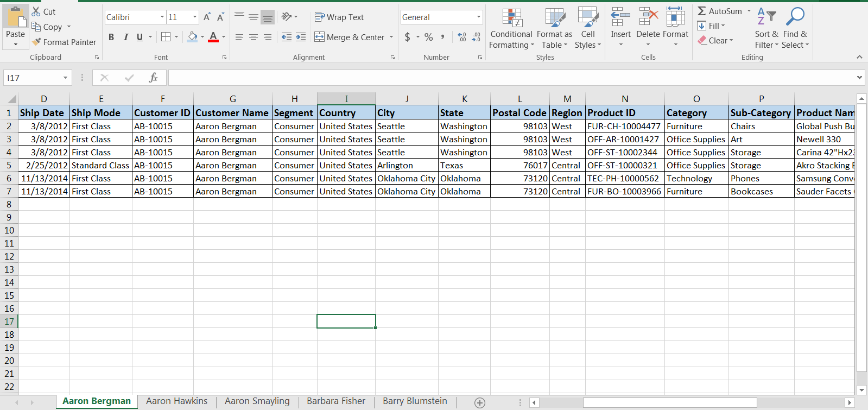
Task: Decrease the cell indent
Action: [x=286, y=37]
